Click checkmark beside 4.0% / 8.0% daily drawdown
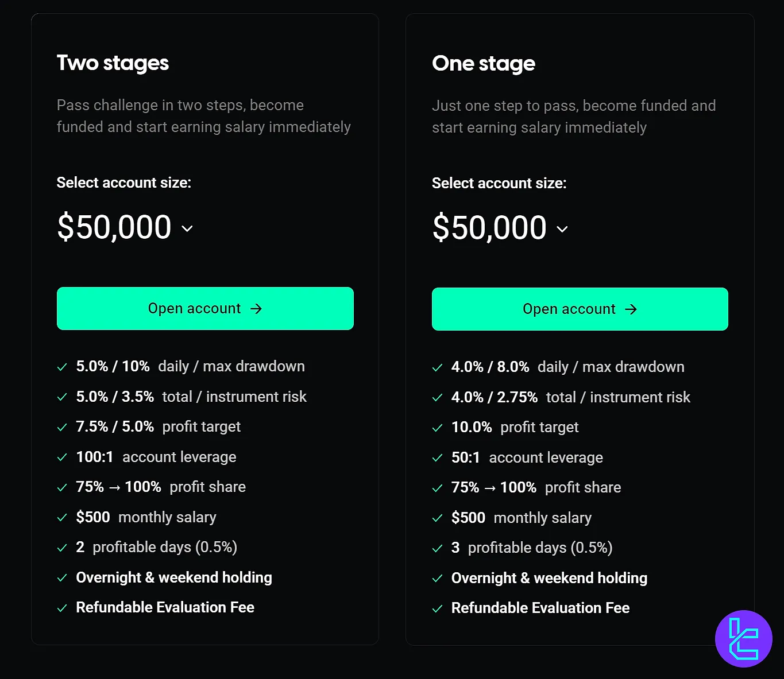The width and height of the screenshot is (784, 679). (437, 368)
